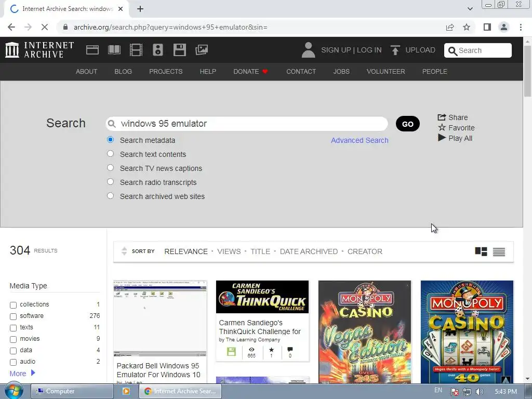Select Search archived web sites option
The height and width of the screenshot is (399, 532).
tap(110, 196)
